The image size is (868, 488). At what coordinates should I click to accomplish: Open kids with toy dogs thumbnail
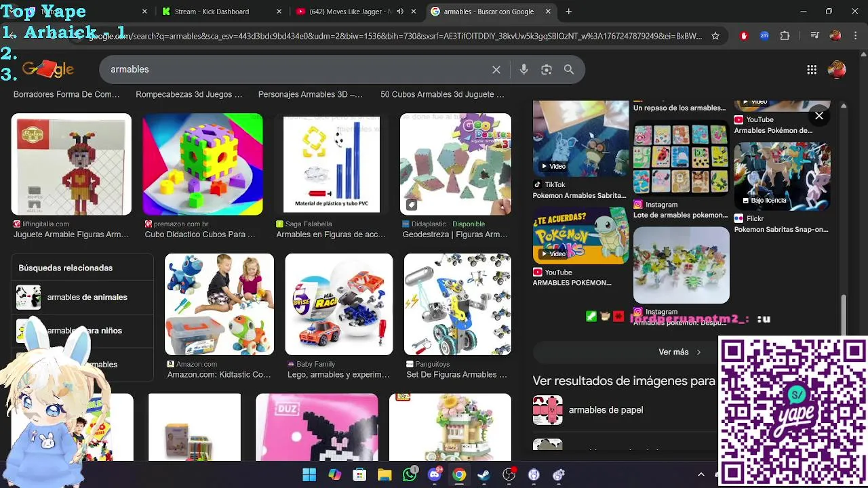click(x=219, y=304)
